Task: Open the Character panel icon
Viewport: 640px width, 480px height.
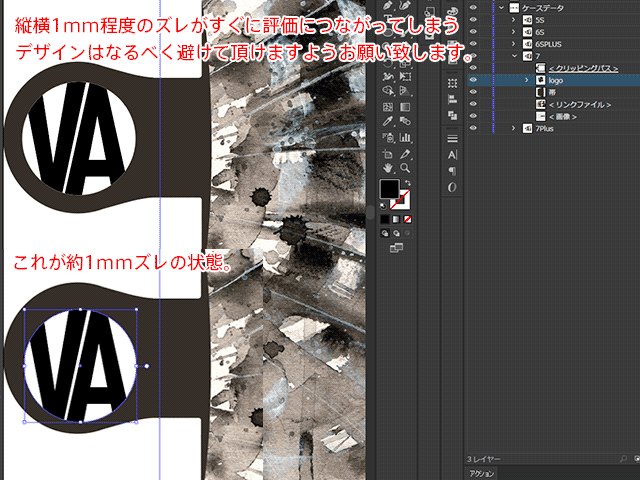Action: click(452, 155)
